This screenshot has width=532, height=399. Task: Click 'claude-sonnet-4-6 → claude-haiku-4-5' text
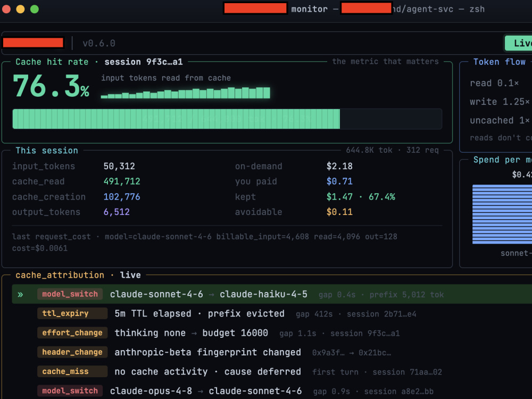click(209, 294)
